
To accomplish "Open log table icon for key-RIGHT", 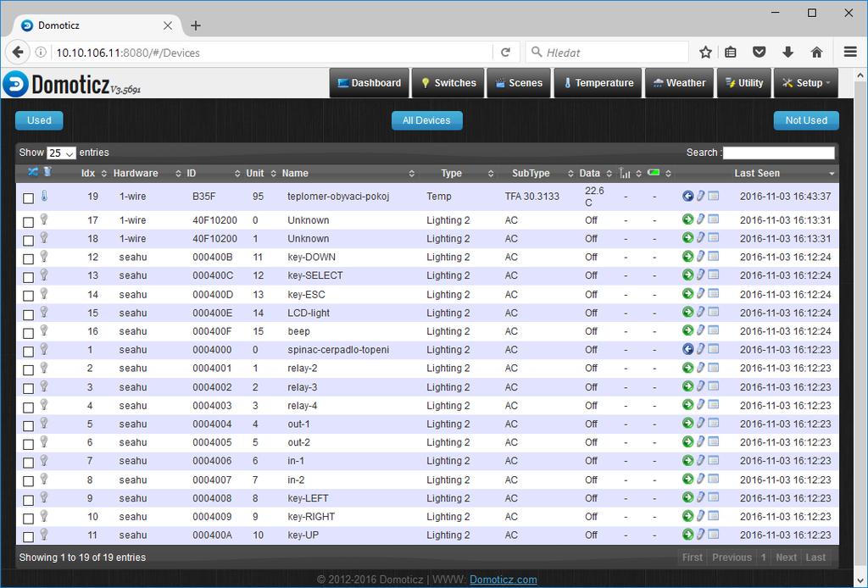I will coord(714,516).
